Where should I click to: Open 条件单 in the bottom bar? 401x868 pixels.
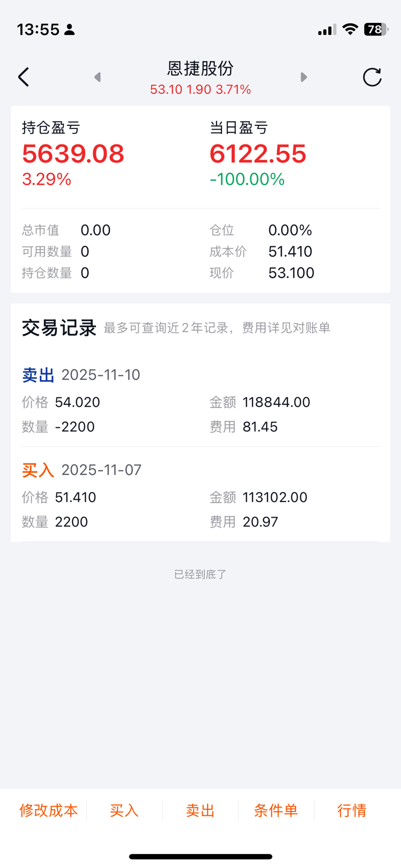coord(276,810)
